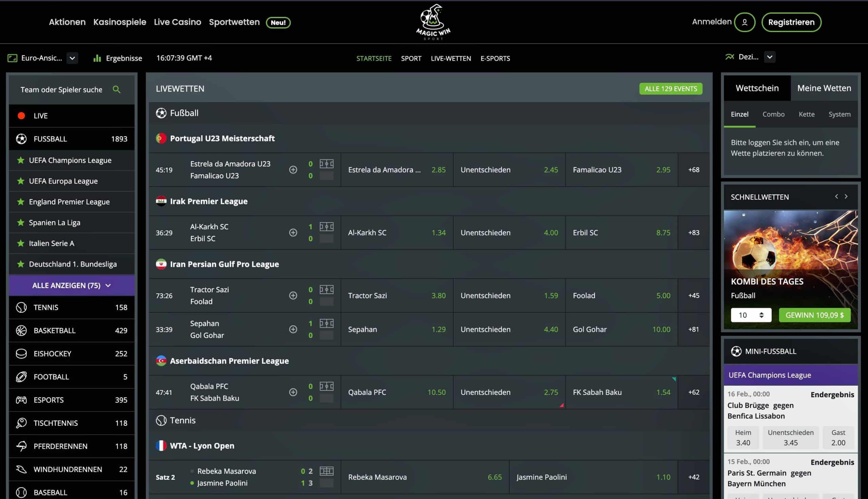This screenshot has width=868, height=499.
Task: Select Unentschieden 1.59 for Tractor Sazi match
Action: point(509,295)
